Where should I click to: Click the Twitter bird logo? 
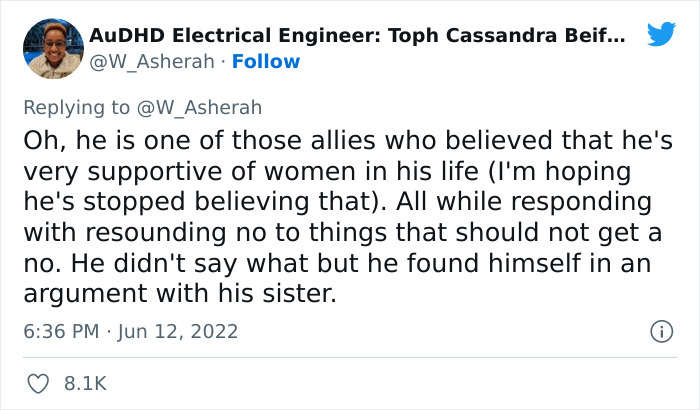click(660, 35)
